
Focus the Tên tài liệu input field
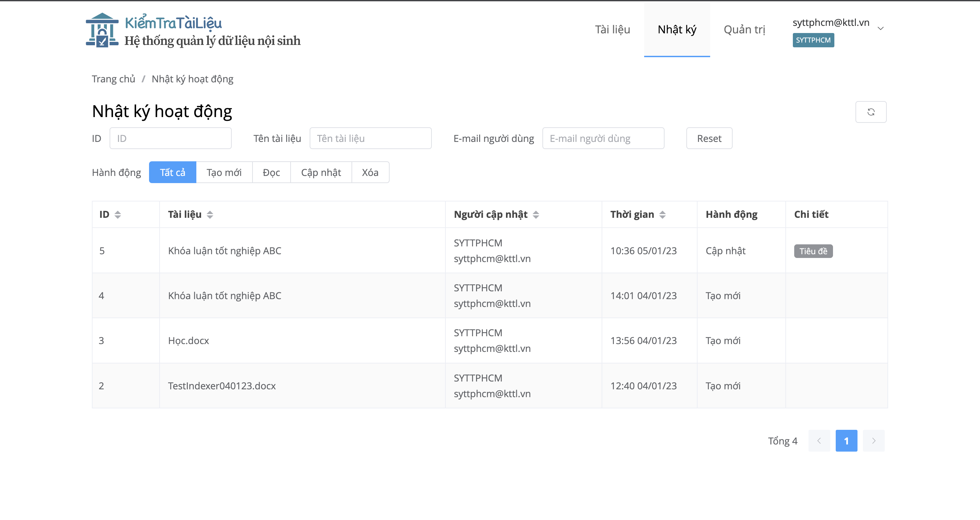[371, 138]
